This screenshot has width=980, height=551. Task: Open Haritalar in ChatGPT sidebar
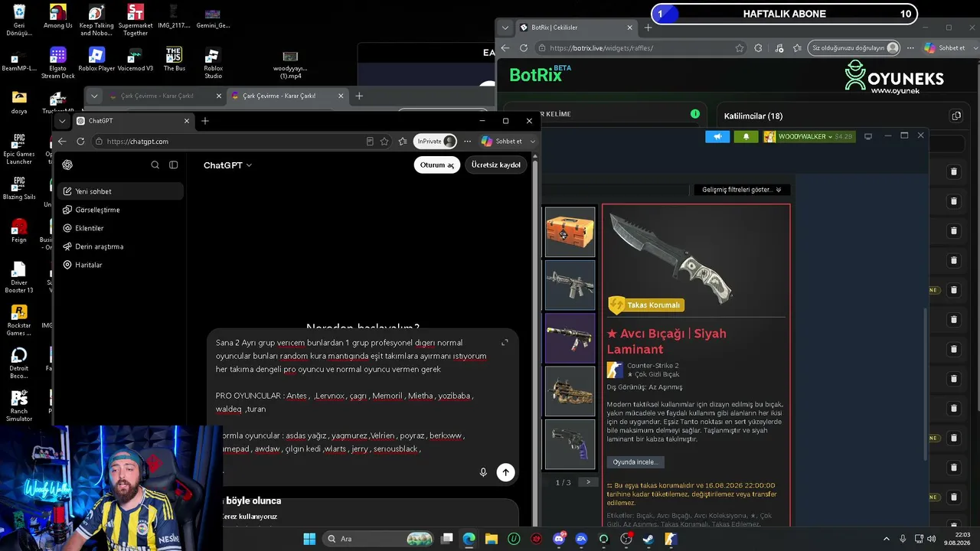click(120, 265)
